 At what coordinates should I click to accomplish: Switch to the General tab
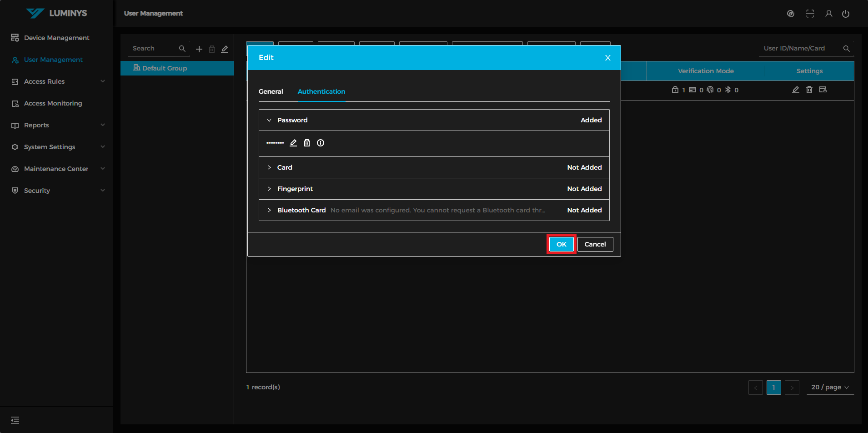tap(271, 91)
